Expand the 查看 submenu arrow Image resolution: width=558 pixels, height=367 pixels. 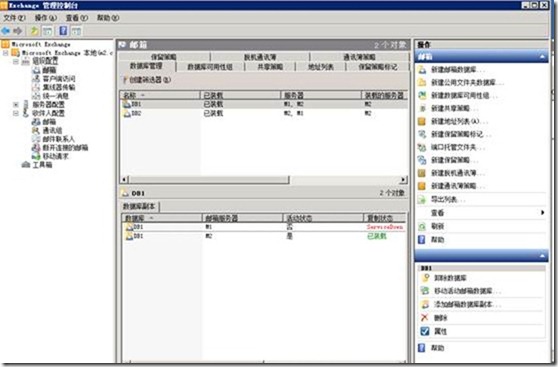pyautogui.click(x=542, y=213)
